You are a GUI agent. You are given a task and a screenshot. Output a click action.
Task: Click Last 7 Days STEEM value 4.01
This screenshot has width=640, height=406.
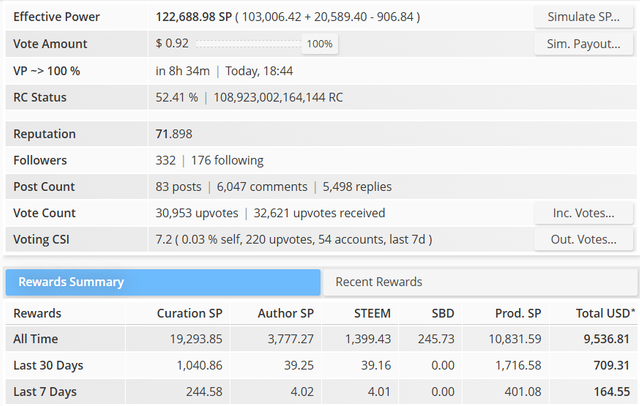tap(379, 392)
